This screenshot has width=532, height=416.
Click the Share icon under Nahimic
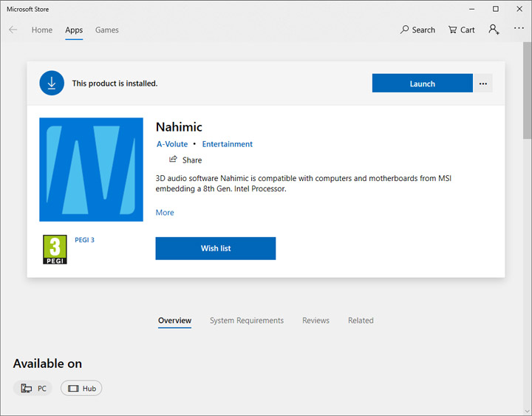click(173, 160)
